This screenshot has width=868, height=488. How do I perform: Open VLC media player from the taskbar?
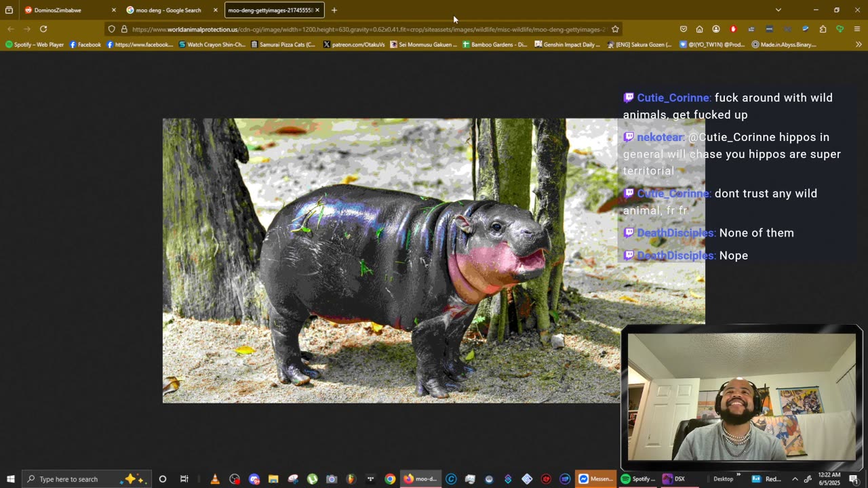(x=215, y=479)
